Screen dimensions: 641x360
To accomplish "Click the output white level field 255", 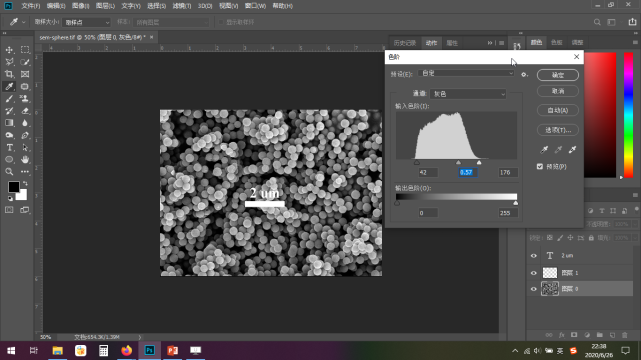I will pos(508,213).
